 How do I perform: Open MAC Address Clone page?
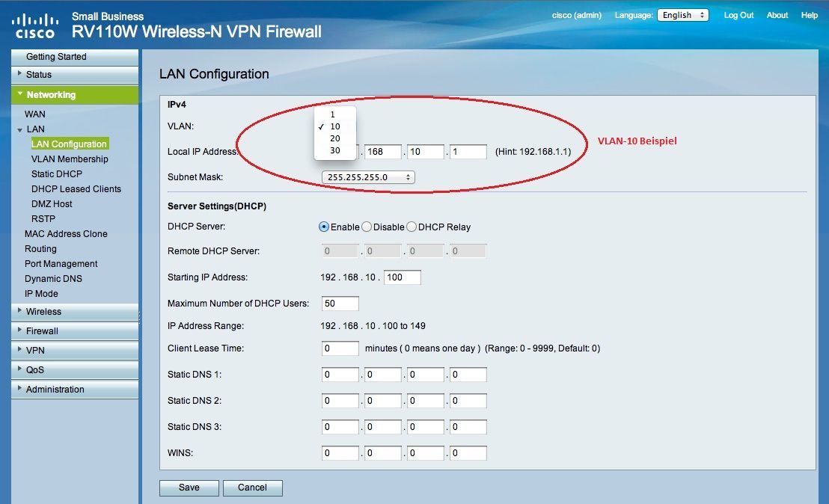point(66,233)
